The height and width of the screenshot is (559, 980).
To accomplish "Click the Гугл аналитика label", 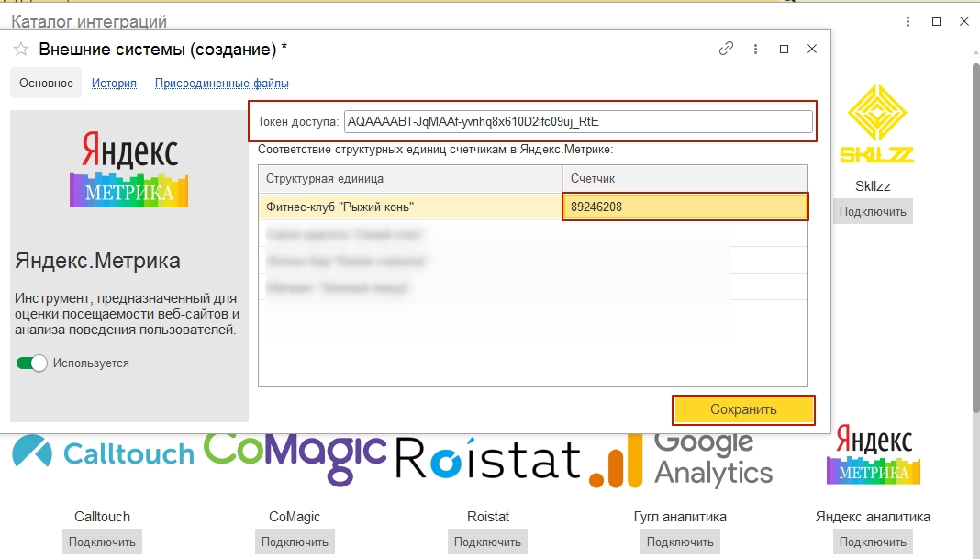I will click(x=680, y=517).
